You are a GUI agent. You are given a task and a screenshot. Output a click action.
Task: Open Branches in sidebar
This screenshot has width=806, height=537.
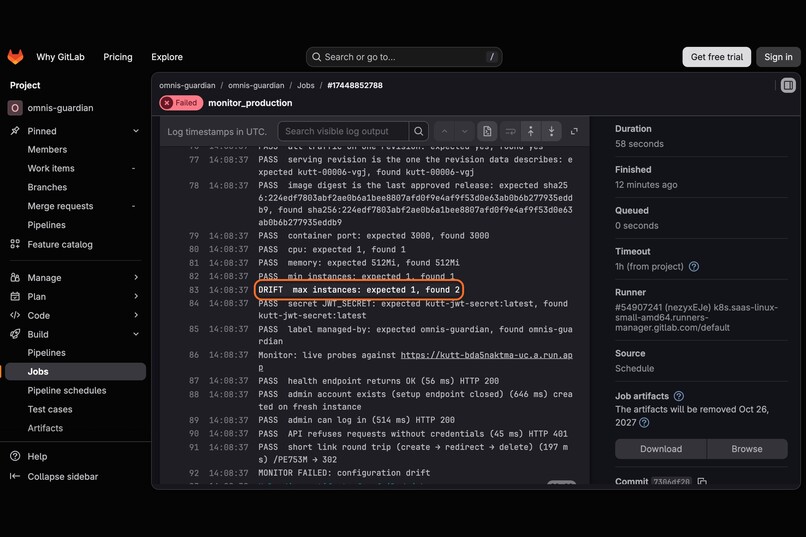point(47,187)
